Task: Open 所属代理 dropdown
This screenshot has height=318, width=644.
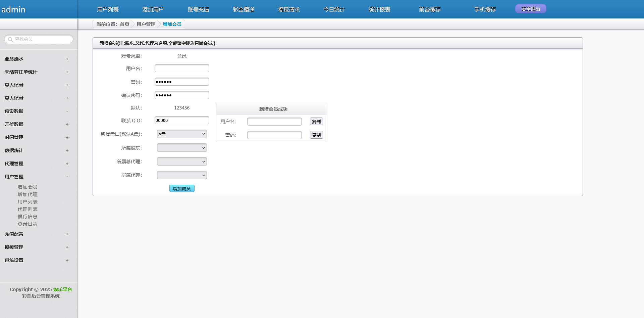Action: (x=182, y=175)
